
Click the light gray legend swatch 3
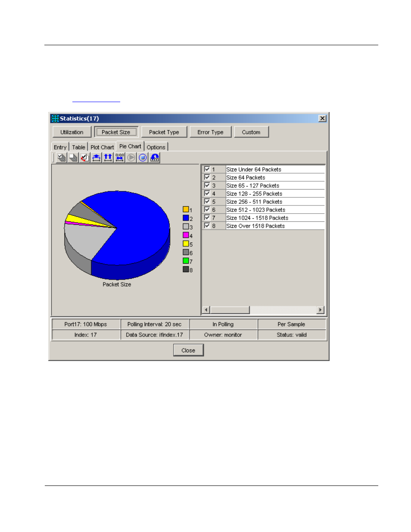coord(186,227)
